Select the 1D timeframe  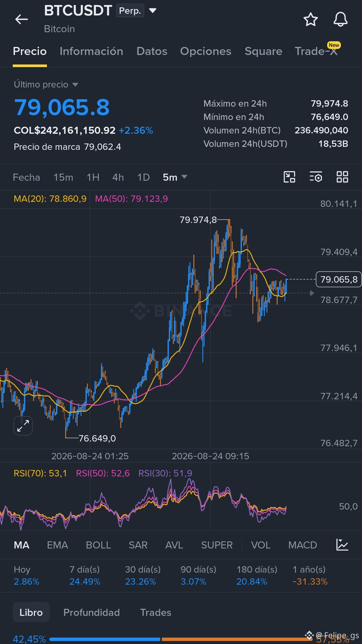click(143, 177)
